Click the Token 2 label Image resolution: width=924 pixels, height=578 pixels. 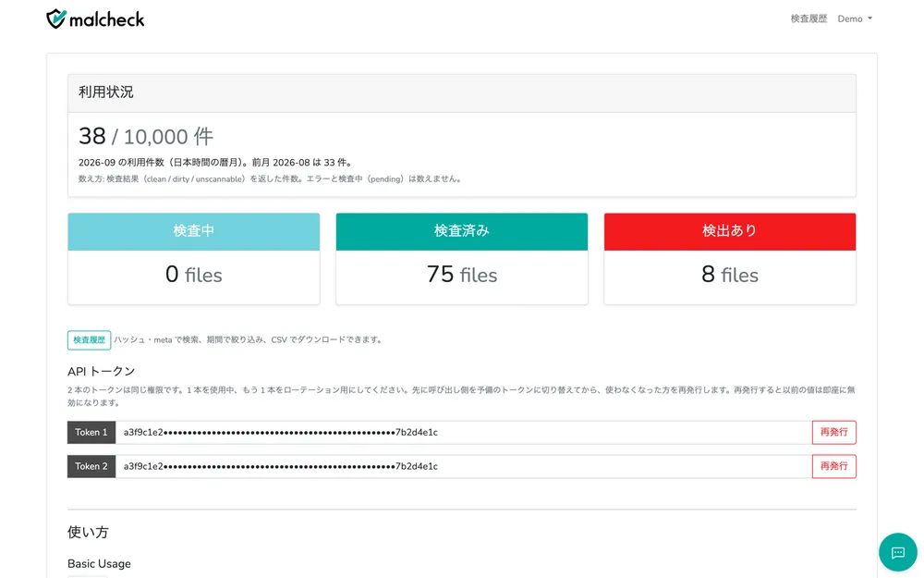[91, 466]
